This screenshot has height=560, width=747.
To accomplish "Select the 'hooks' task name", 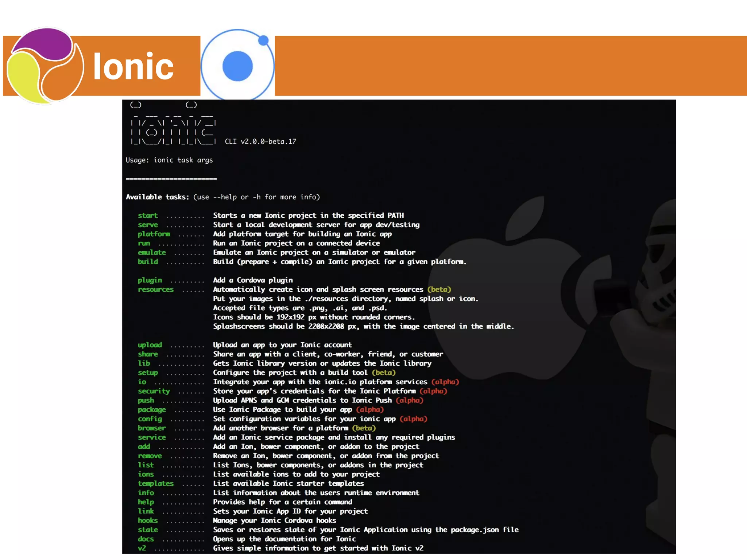I will [148, 520].
